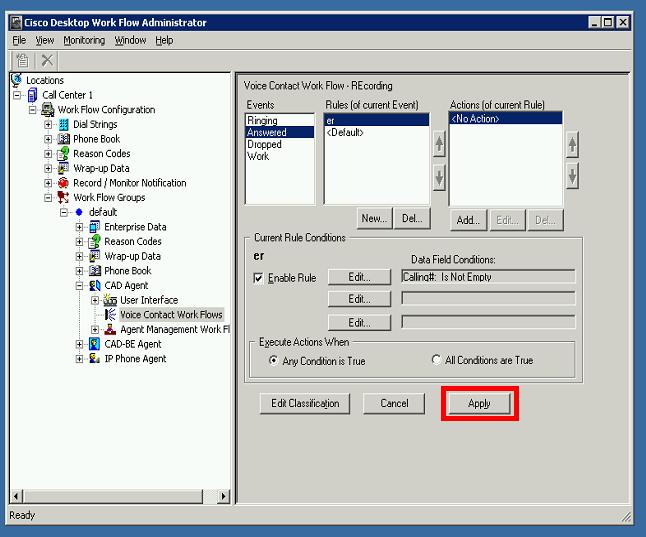The image size is (646, 537).
Task: Move the action up with the Actions up arrow
Action: point(572,144)
